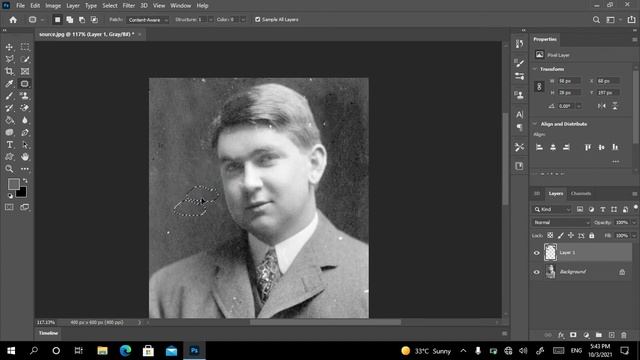Add a layer mask

coord(573,335)
